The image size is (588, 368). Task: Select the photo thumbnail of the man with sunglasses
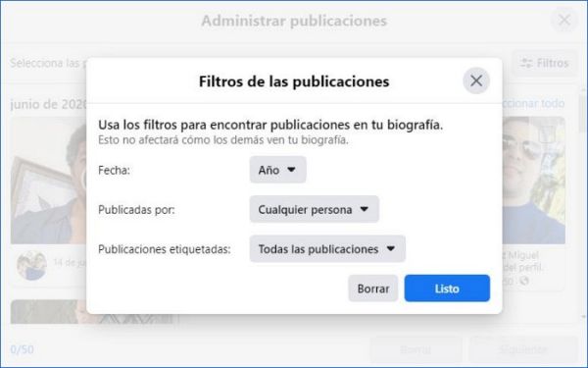(x=534, y=181)
